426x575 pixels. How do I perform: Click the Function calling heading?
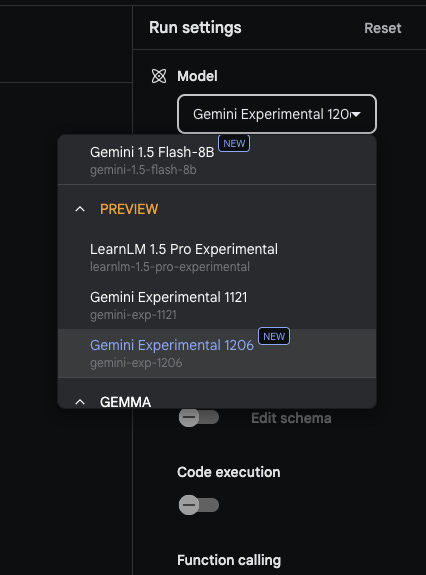click(x=229, y=560)
